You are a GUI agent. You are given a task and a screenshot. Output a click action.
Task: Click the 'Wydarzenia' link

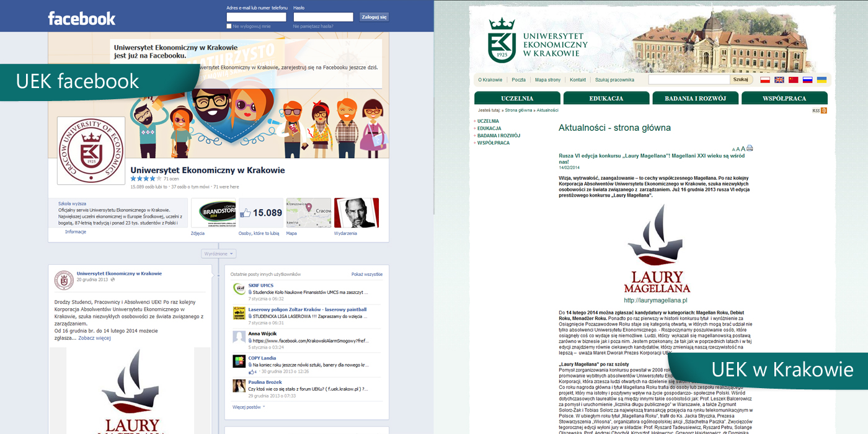point(345,234)
